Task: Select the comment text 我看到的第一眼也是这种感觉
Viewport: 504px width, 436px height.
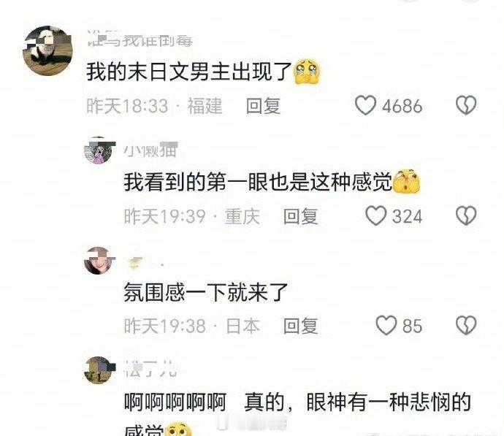Action: click(259, 182)
